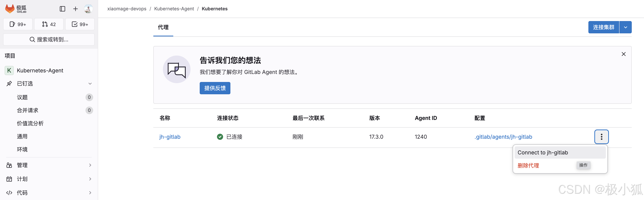Go to Kubernetes-Agent breadcrumb
Screen dimensions: 644x200
[x=174, y=9]
